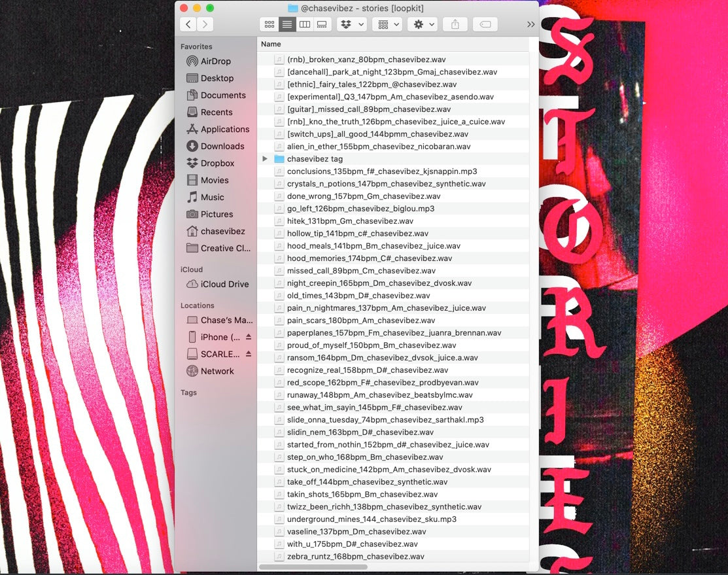Select [ethnic]_fairy_tales_122bpm file
The width and height of the screenshot is (728, 575).
pos(393,84)
